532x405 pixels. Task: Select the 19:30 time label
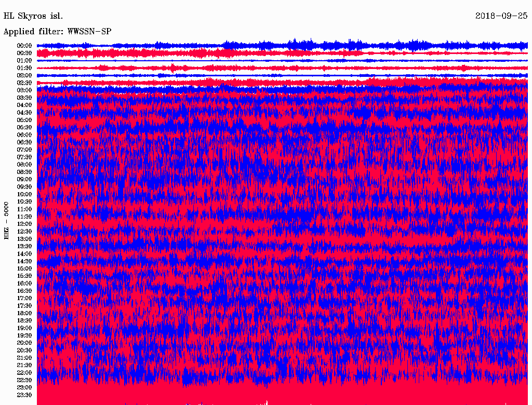24,335
